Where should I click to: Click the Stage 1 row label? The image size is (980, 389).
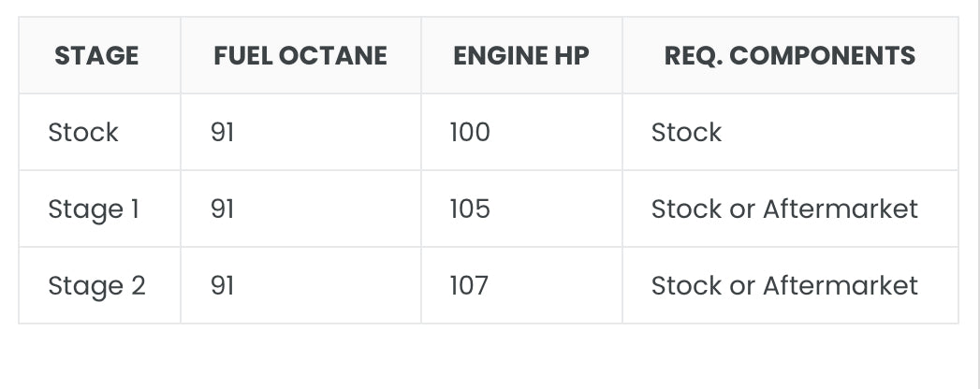click(x=94, y=209)
